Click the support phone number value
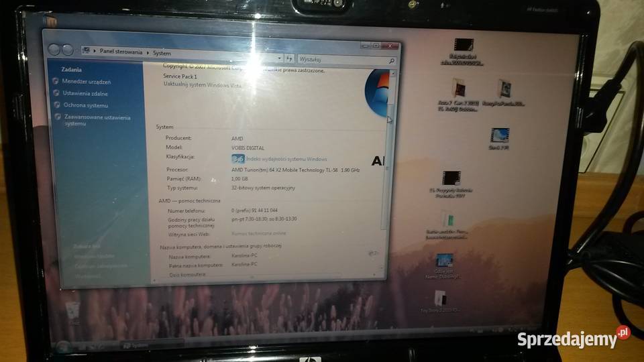 point(254,210)
